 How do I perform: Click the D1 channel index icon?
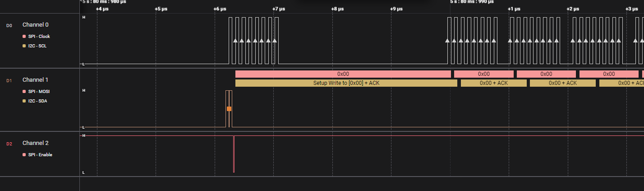pyautogui.click(x=9, y=80)
